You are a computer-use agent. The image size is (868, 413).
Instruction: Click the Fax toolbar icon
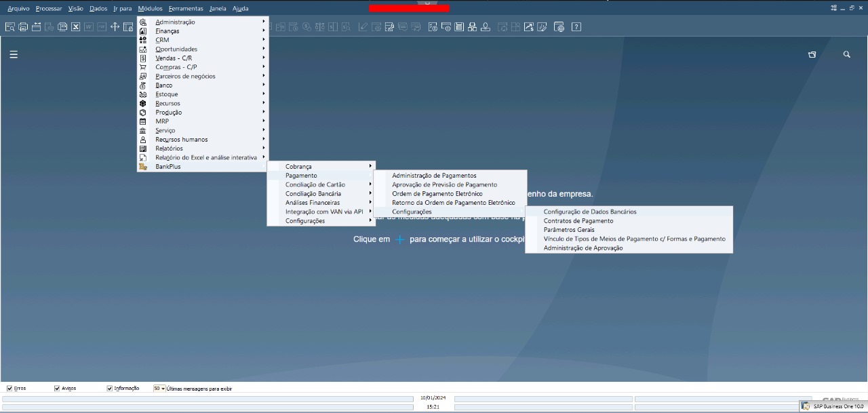(62, 27)
